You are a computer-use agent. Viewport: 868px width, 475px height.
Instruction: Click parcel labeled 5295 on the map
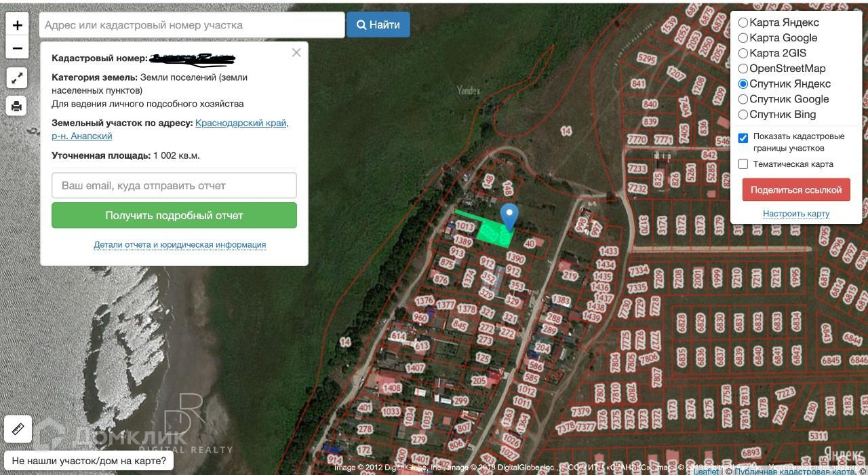click(x=647, y=59)
